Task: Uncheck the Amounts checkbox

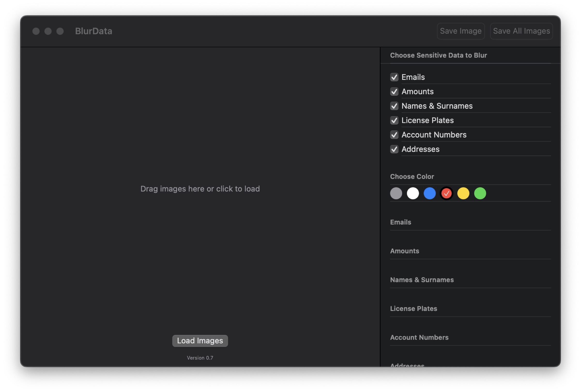Action: tap(394, 92)
